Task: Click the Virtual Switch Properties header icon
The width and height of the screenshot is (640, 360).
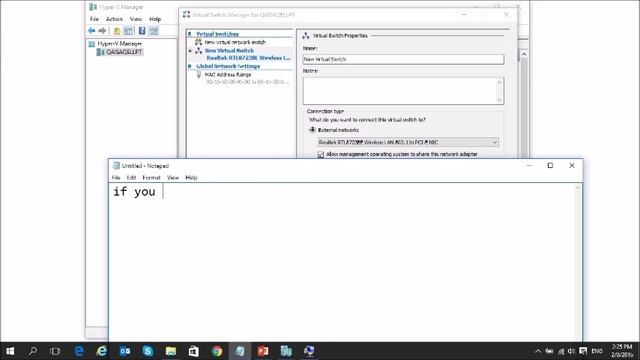Action: click(x=306, y=36)
